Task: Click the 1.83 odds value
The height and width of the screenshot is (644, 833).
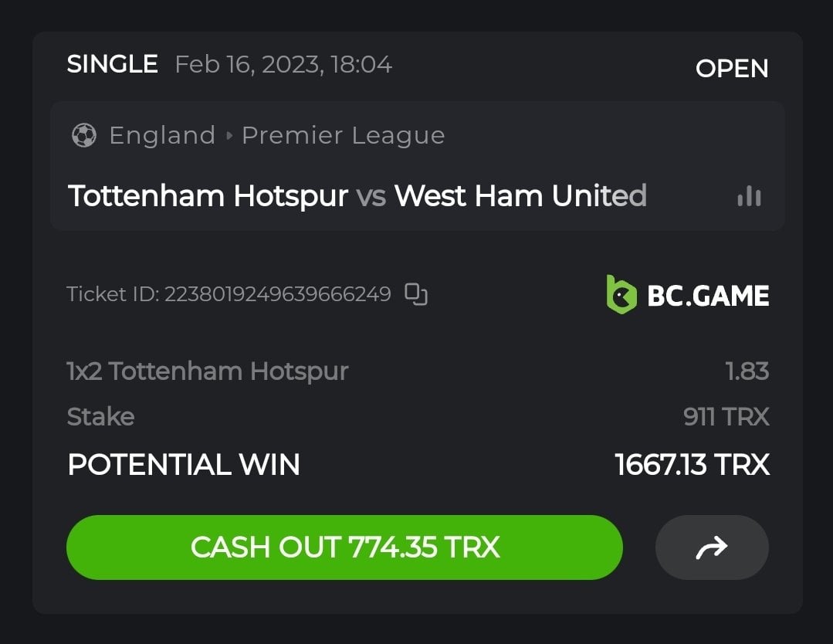Action: click(x=747, y=371)
